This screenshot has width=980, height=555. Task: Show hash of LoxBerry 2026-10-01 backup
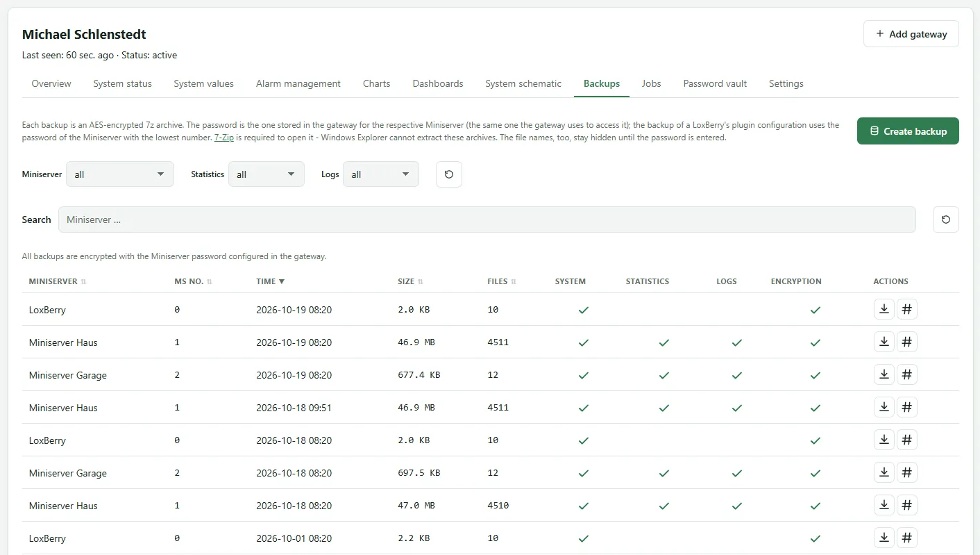click(906, 538)
